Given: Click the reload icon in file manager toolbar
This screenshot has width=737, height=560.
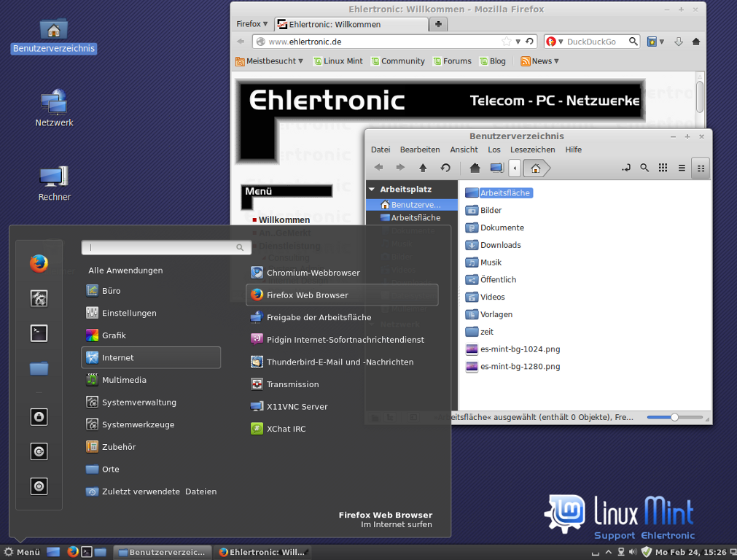Looking at the screenshot, I should [445, 168].
